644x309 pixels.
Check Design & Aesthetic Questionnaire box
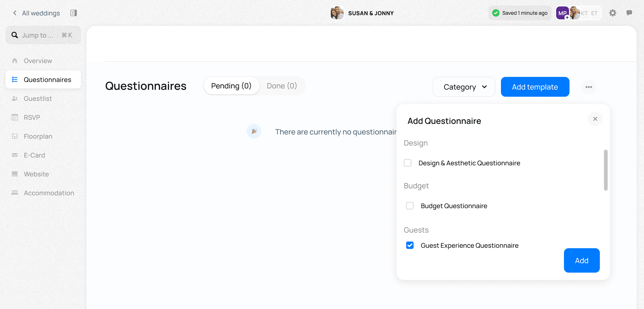pos(408,163)
